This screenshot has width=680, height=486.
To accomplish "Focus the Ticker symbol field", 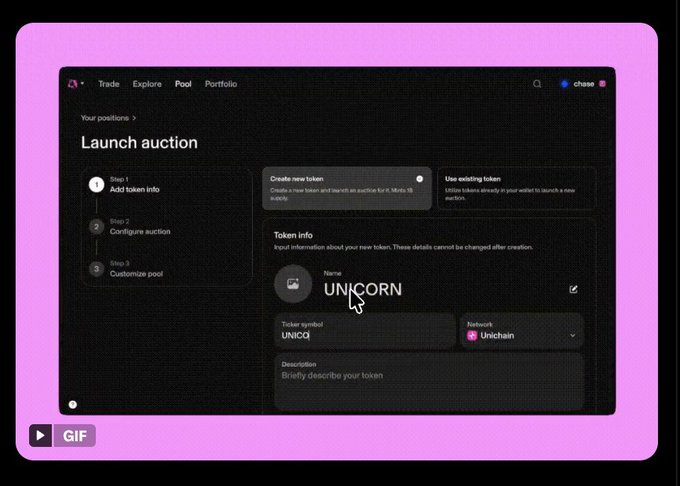I will click(x=365, y=331).
